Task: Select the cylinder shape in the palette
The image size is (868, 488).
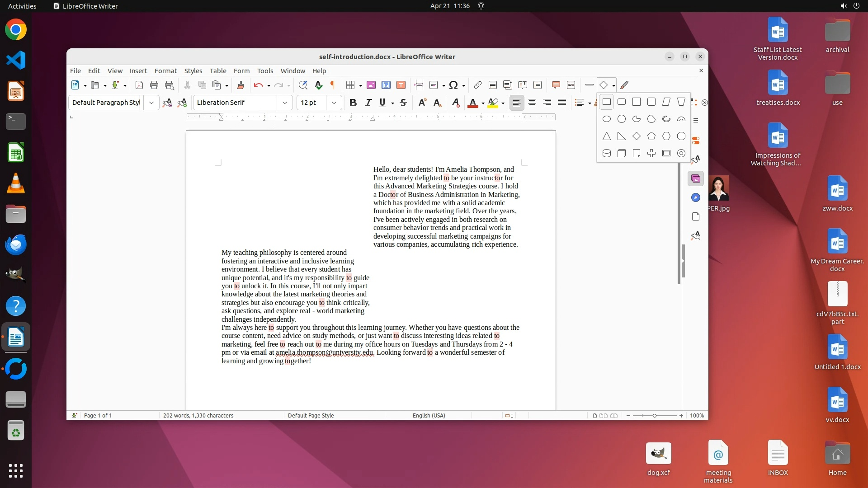Action: pyautogui.click(x=607, y=153)
